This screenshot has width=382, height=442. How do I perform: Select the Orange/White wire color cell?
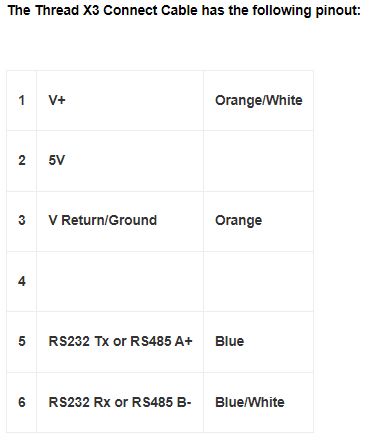[258, 100]
